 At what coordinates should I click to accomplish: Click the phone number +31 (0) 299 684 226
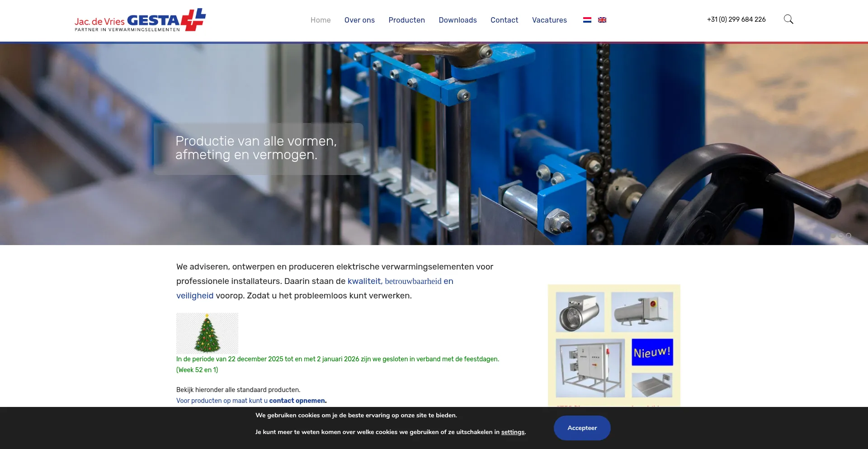coord(736,19)
